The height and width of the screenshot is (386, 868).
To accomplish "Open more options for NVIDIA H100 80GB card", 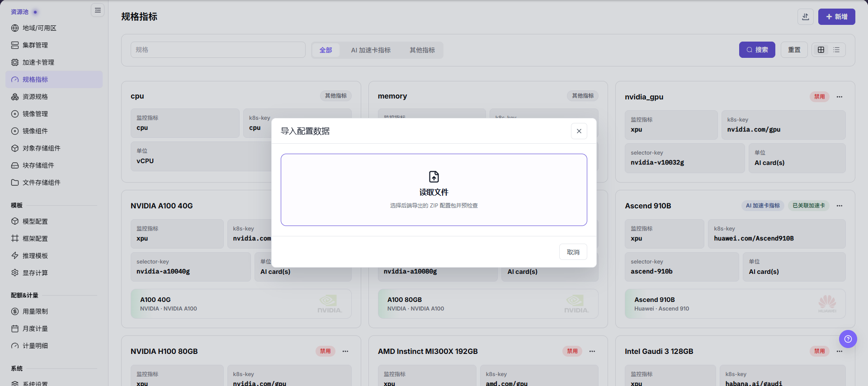I will (x=345, y=351).
